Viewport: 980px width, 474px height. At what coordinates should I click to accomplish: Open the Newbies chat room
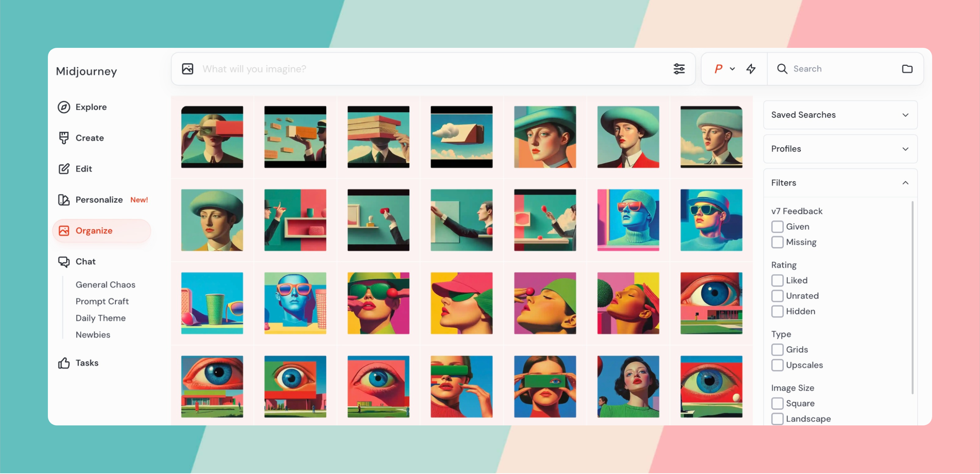93,335
